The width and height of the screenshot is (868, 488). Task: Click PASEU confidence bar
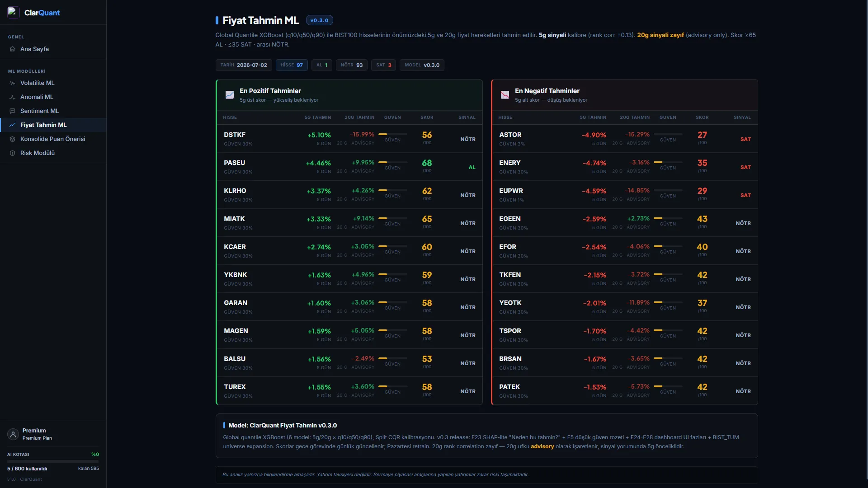pos(392,162)
